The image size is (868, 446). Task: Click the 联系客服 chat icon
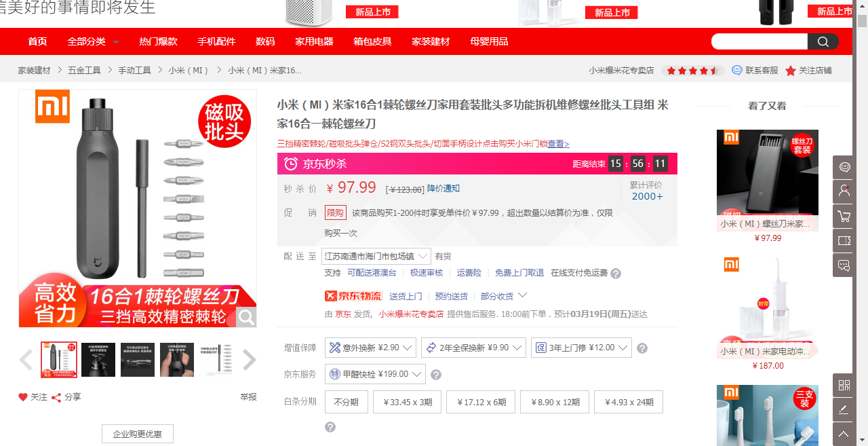(737, 70)
